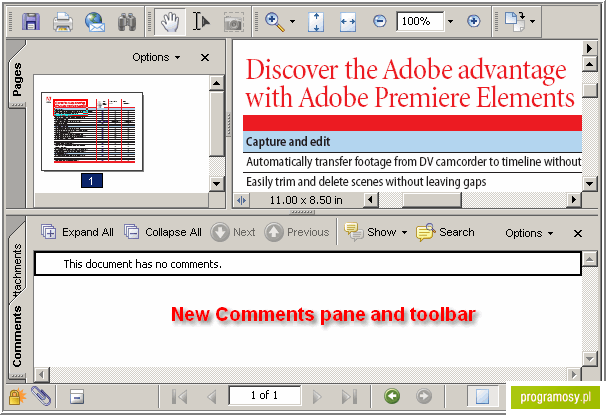Go to Previous Page arrow
The image size is (606, 415).
(211, 396)
